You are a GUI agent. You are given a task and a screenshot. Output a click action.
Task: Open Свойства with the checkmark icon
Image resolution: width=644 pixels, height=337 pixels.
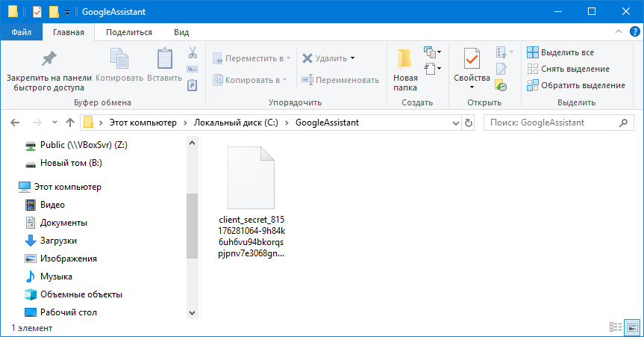[x=472, y=59]
